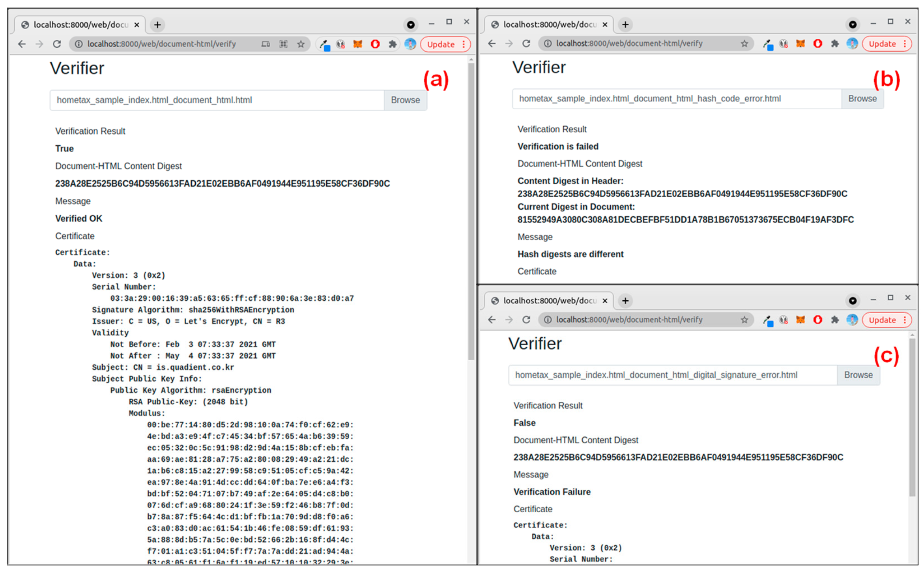The width and height of the screenshot is (924, 573).
Task: Click QR code icon in window (a) address bar
Action: tap(283, 44)
